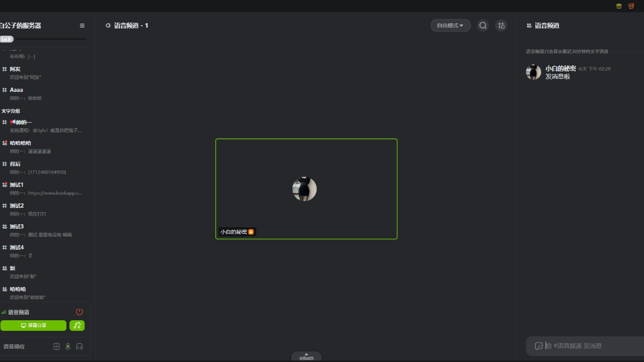This screenshot has width=644, height=362.
Task: Toggle headphone audio output
Action: coord(79,346)
